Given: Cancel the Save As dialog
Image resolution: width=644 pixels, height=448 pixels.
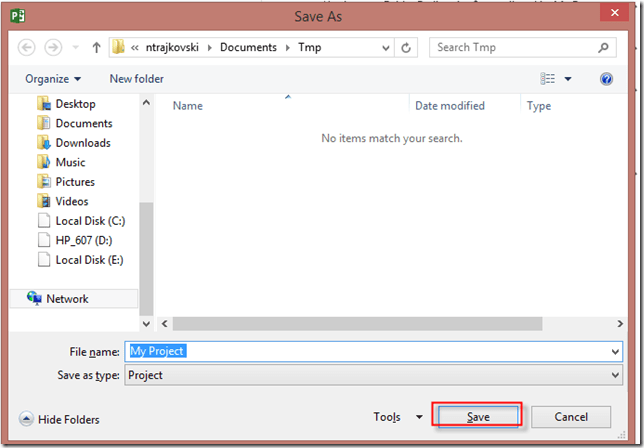Looking at the screenshot, I should pyautogui.click(x=571, y=416).
